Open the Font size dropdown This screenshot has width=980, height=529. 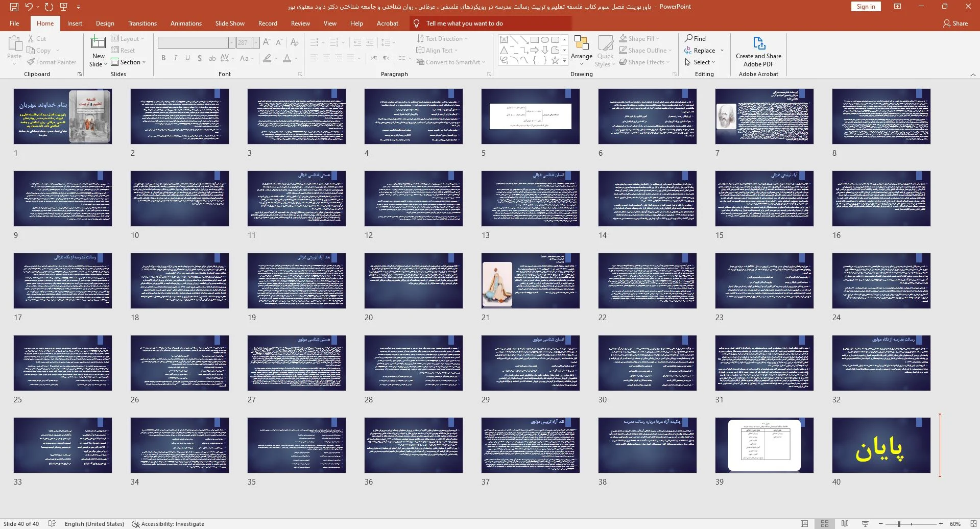[256, 43]
